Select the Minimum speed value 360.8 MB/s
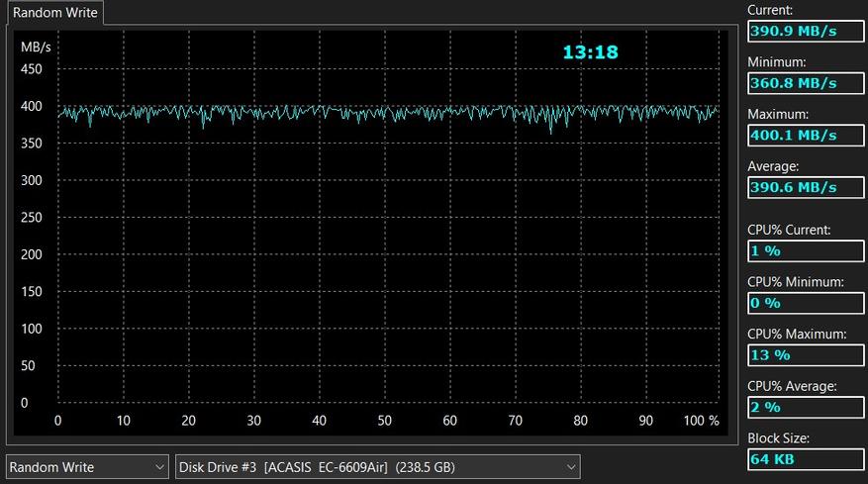 [x=805, y=83]
